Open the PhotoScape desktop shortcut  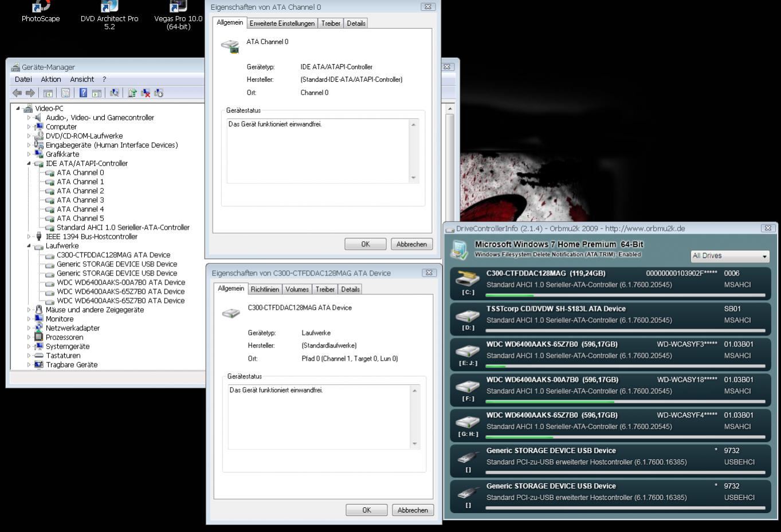point(41,11)
